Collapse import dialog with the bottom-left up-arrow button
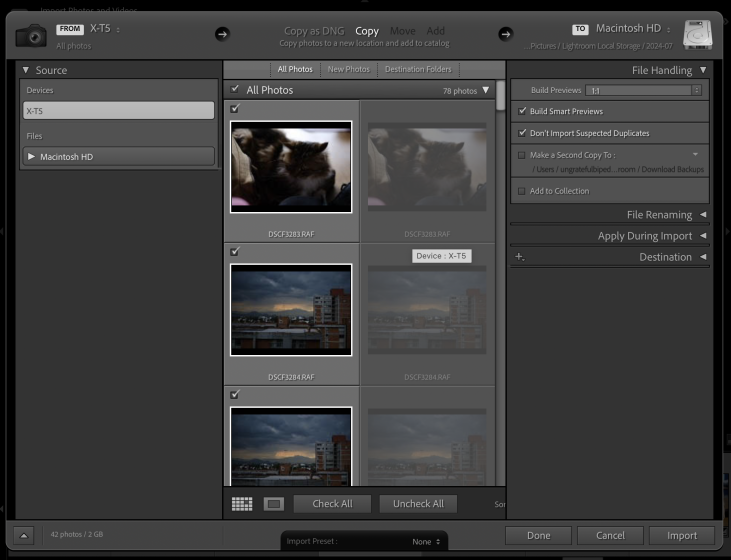 point(24,535)
